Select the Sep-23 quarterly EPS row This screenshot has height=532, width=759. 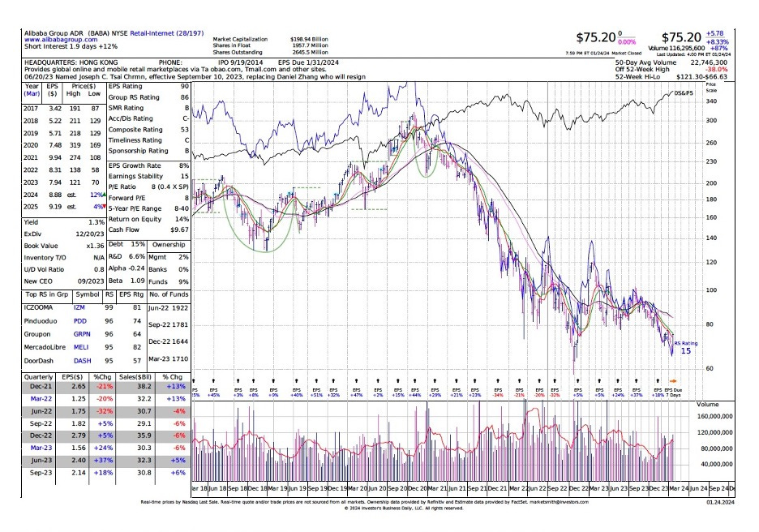point(105,473)
